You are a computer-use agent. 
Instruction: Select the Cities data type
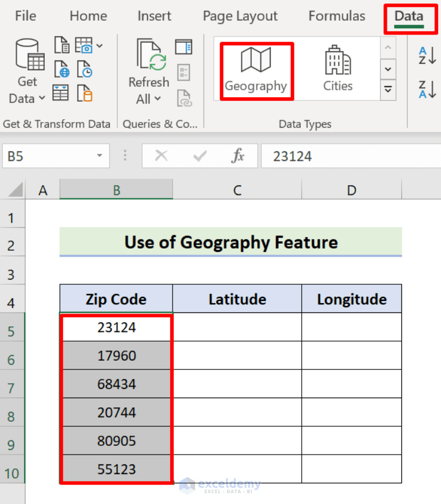(x=338, y=68)
